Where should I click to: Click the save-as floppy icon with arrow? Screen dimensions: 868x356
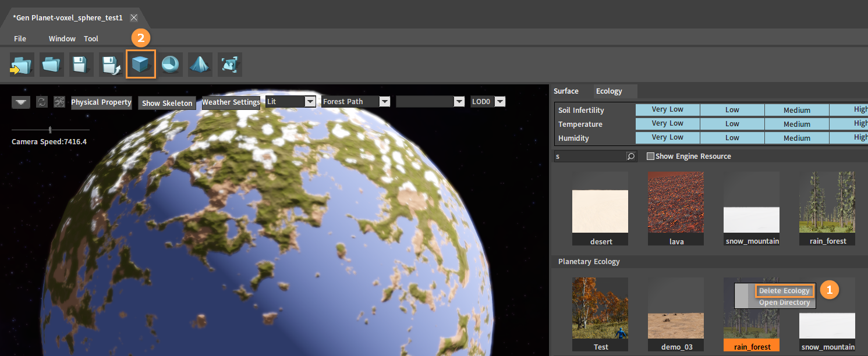tap(111, 65)
